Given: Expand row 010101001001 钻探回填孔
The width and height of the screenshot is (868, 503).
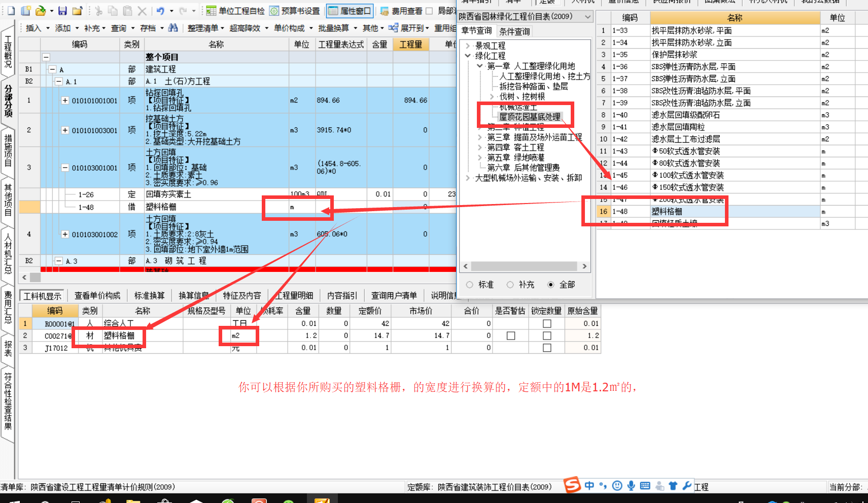Looking at the screenshot, I should (65, 100).
